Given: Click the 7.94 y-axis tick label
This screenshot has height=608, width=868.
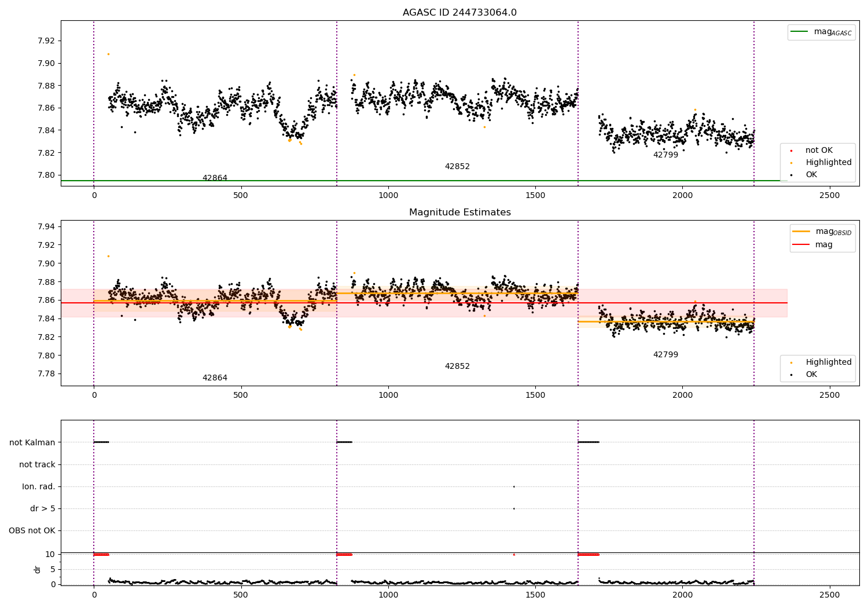Looking at the screenshot, I should (45, 226).
